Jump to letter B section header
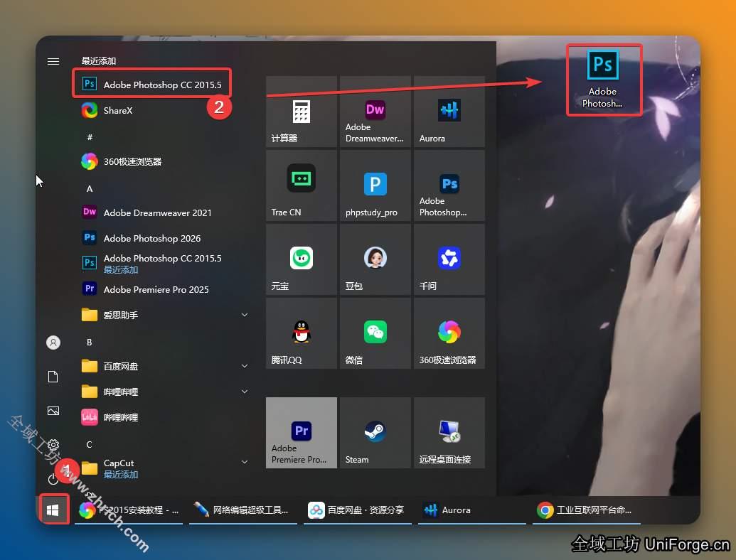736x560 pixels. [89, 343]
